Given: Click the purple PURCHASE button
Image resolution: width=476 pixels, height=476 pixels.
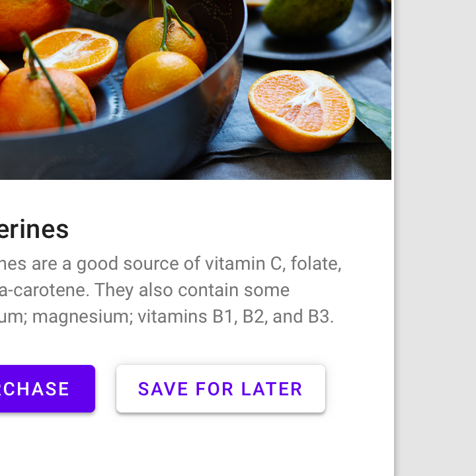Looking at the screenshot, I should [47, 389].
